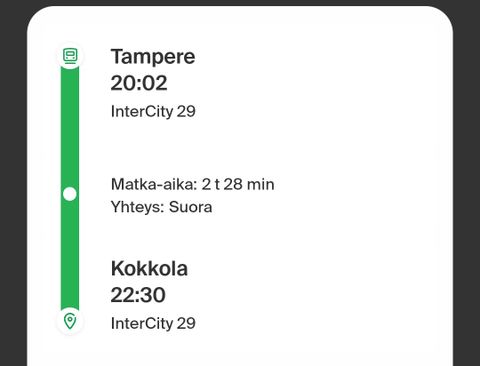Click the Yhteys: Suora connection label
The image size is (480, 366).
(x=161, y=207)
